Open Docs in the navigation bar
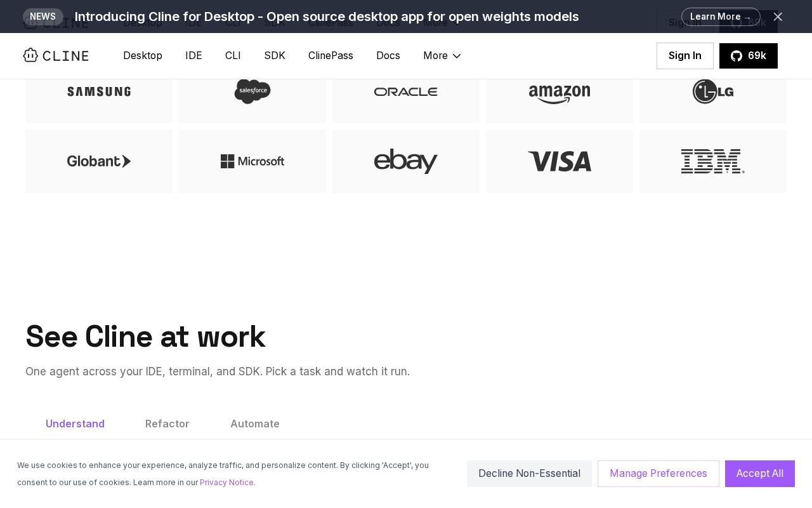The height and width of the screenshot is (508, 812). click(388, 56)
